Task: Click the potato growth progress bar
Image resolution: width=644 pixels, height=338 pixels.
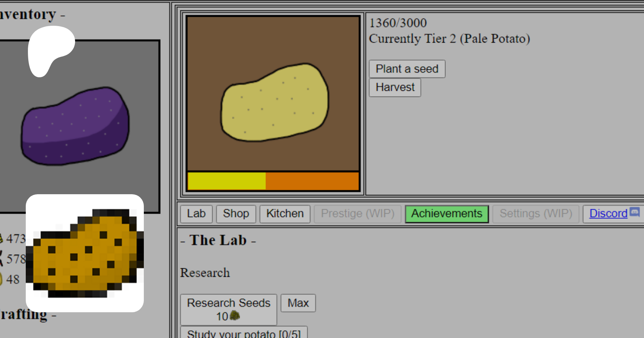Action: tap(273, 181)
